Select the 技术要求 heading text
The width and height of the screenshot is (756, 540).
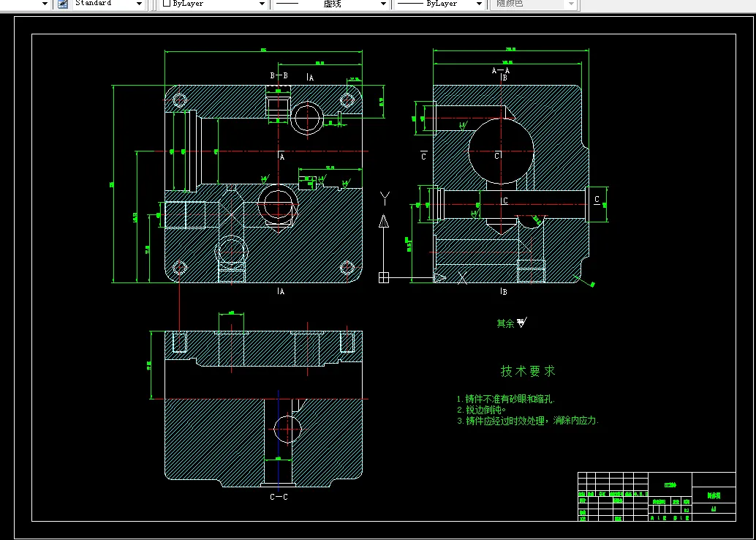pyautogui.click(x=528, y=371)
